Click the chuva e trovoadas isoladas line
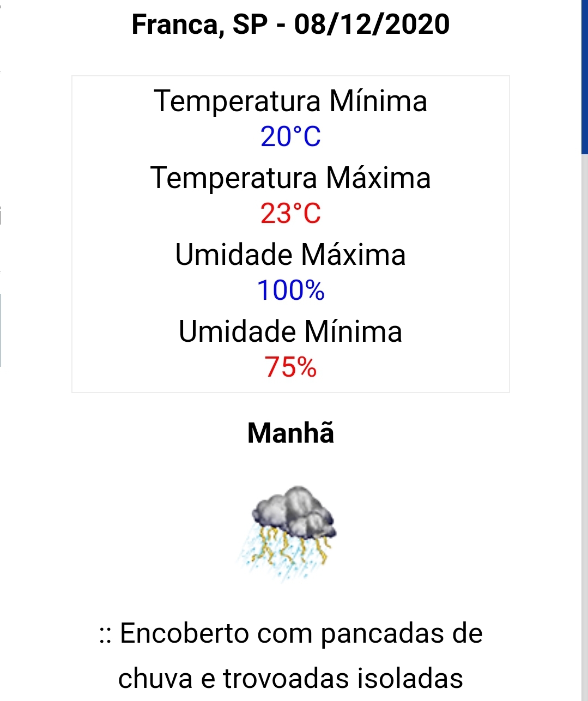The image size is (588, 701). [x=290, y=679]
